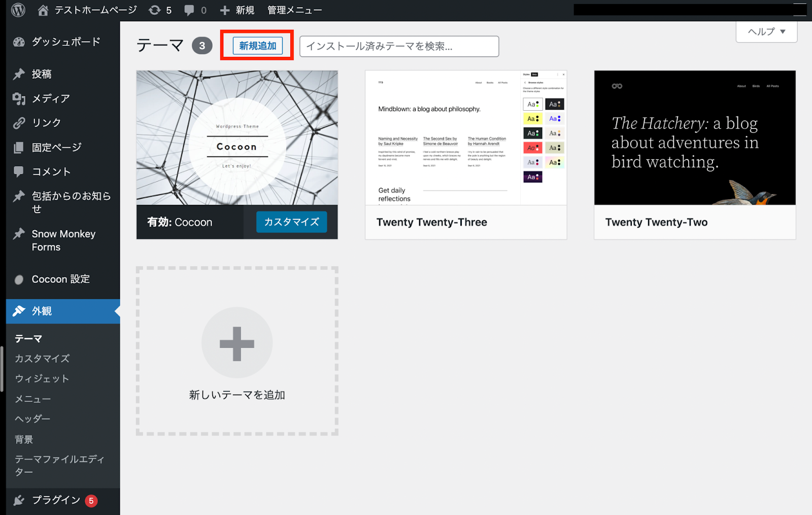The width and height of the screenshot is (812, 515).
Task: Open the 管理メニュー in the admin bar
Action: pyautogui.click(x=294, y=10)
